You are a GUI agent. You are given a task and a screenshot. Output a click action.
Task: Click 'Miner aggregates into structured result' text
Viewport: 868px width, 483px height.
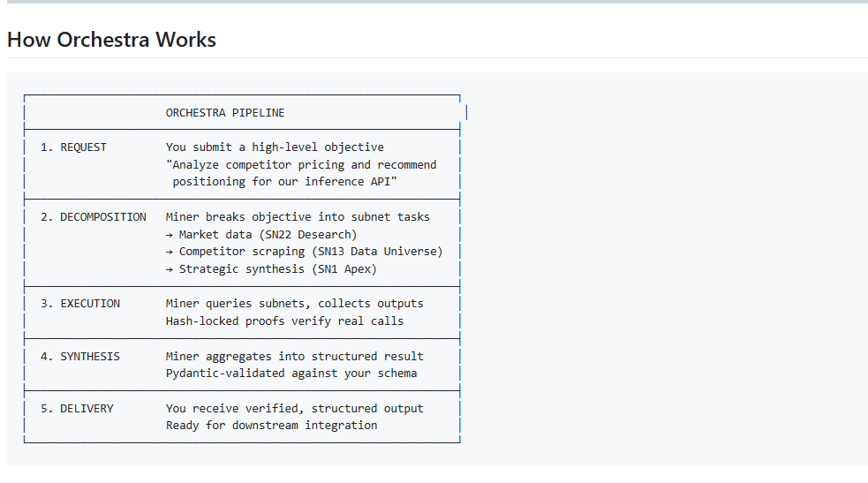pyautogui.click(x=294, y=357)
